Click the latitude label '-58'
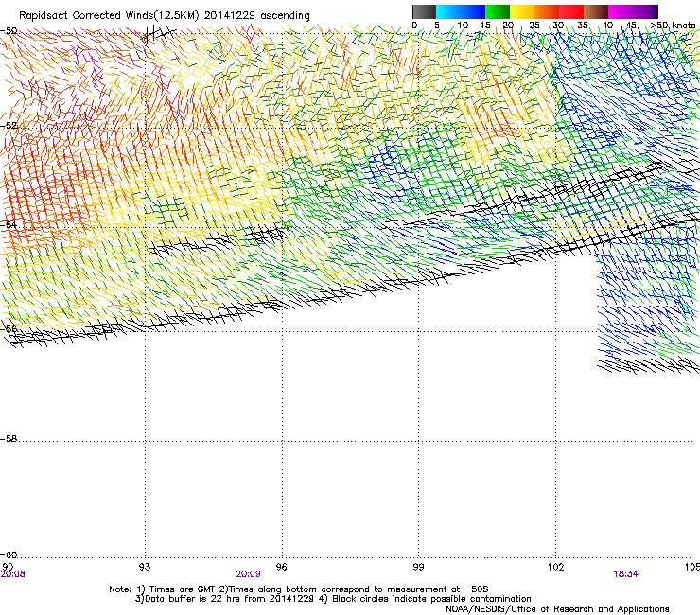The height and width of the screenshot is (615, 700). pyautogui.click(x=9, y=439)
